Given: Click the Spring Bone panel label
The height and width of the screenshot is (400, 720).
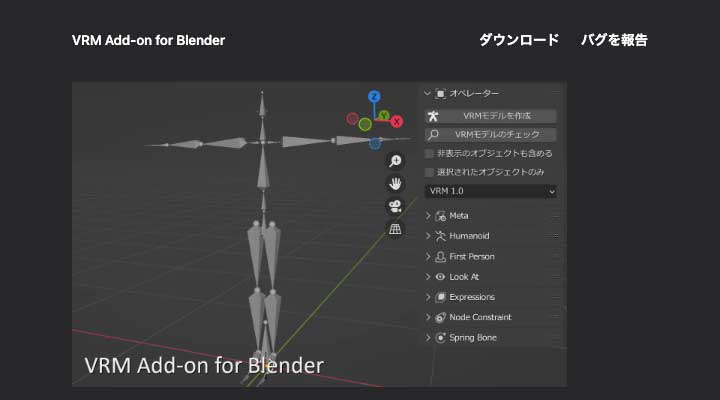Looking at the screenshot, I should (x=473, y=338).
